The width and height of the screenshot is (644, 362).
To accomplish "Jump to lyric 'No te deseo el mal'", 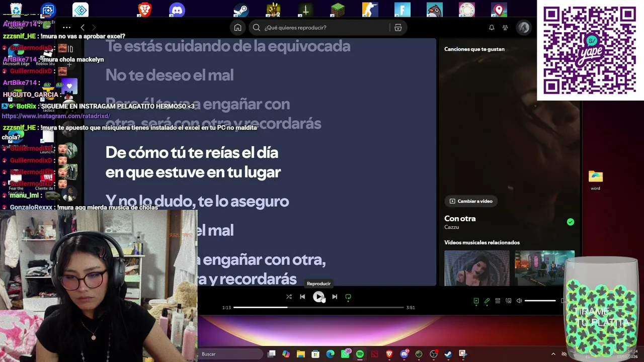I will (x=170, y=75).
